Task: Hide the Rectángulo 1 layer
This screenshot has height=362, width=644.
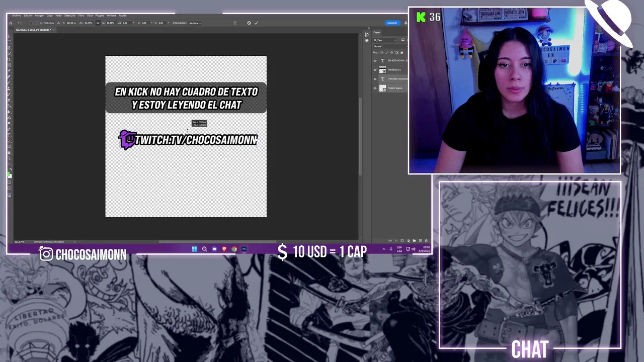Action: (x=375, y=70)
